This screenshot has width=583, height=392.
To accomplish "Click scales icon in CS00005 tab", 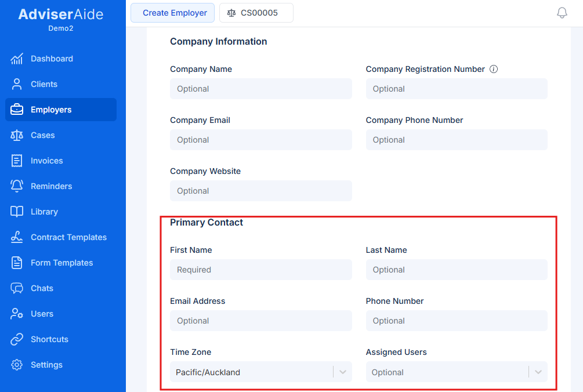I will coord(231,13).
